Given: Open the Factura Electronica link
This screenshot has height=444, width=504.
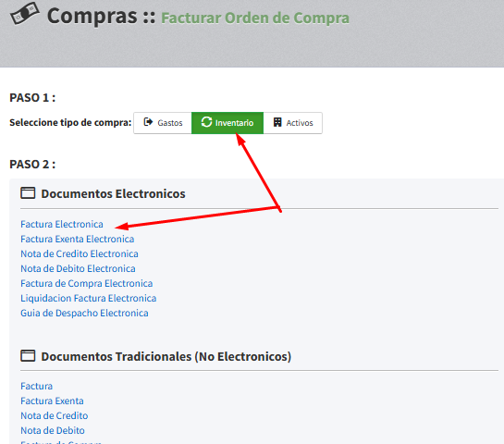Looking at the screenshot, I should 62,224.
